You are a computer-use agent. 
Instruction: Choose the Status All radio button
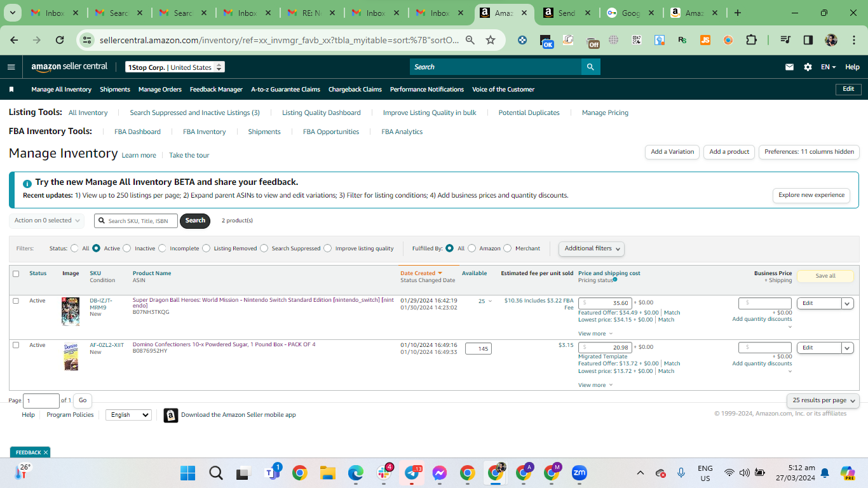75,248
